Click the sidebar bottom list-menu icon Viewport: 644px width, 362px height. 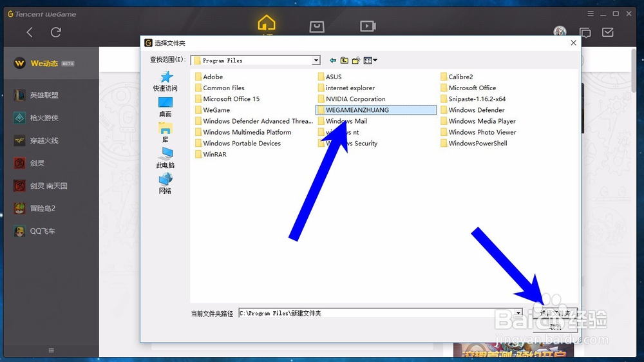point(52,350)
